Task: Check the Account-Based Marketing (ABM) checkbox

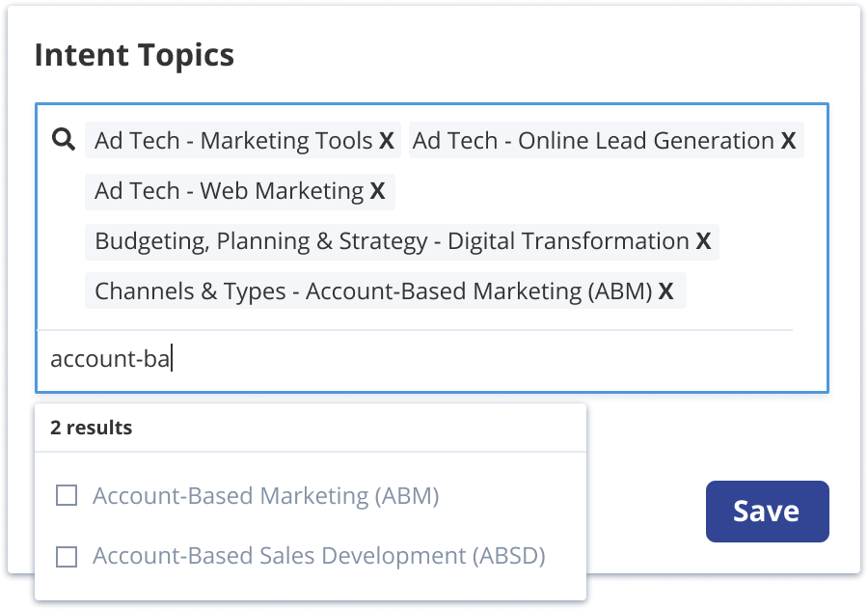Action: [x=67, y=495]
